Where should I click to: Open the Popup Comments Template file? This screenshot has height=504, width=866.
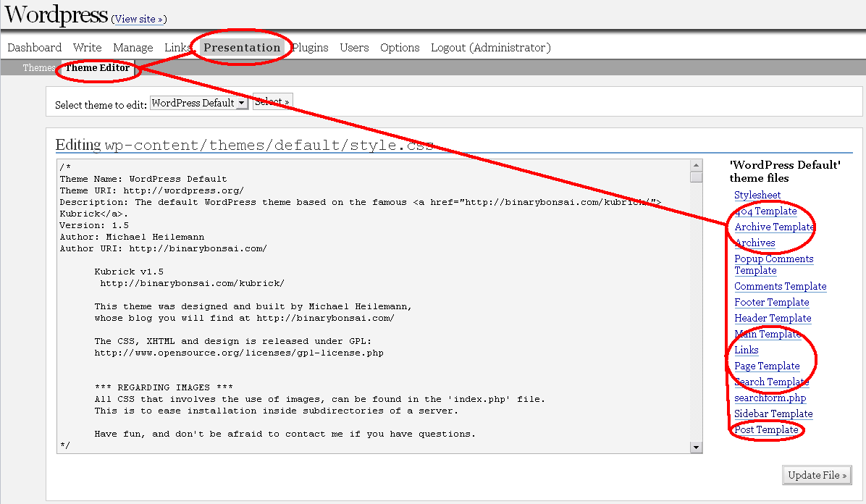(774, 265)
